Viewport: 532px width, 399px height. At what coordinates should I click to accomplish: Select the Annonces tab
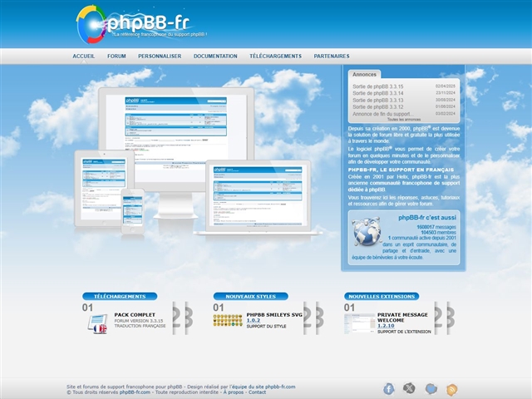pyautogui.click(x=364, y=74)
